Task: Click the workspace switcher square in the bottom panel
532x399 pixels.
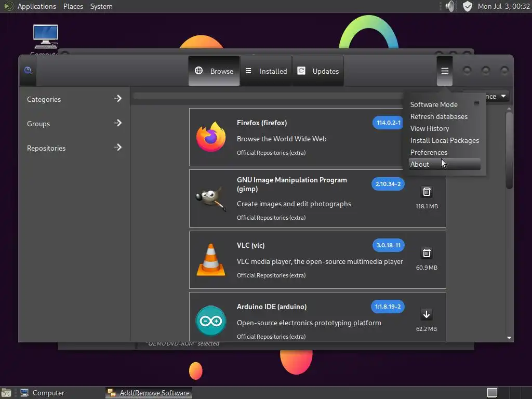Action: coord(492,393)
